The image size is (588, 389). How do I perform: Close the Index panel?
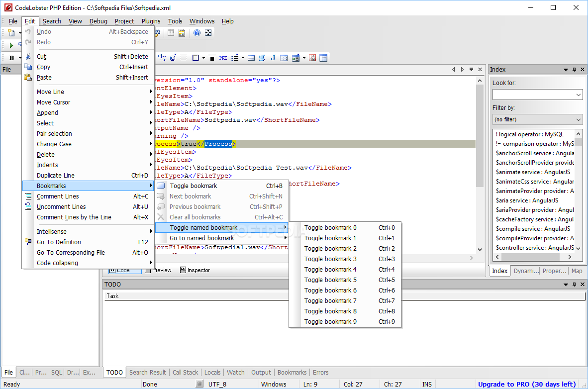click(583, 70)
